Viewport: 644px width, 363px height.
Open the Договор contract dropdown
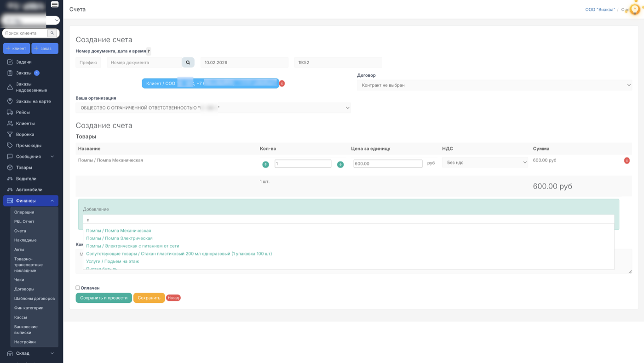pyautogui.click(x=494, y=85)
